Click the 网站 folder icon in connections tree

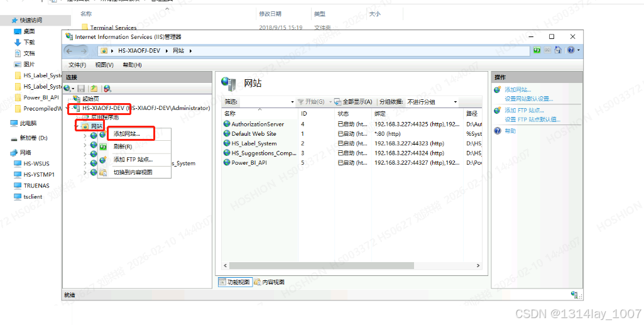click(x=85, y=126)
